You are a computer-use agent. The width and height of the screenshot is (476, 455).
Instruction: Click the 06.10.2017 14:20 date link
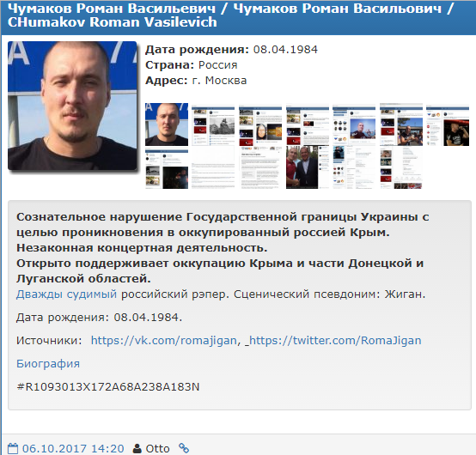73,448
